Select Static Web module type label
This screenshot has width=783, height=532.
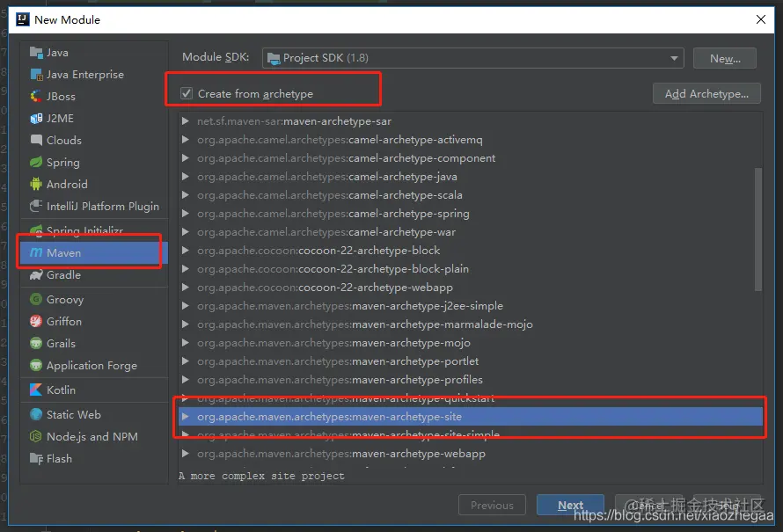pos(73,415)
